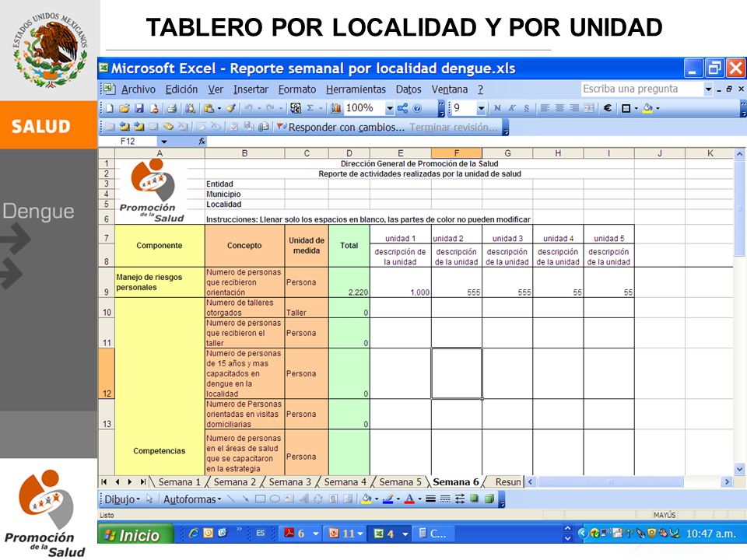Click the Open file folder icon

click(124, 108)
